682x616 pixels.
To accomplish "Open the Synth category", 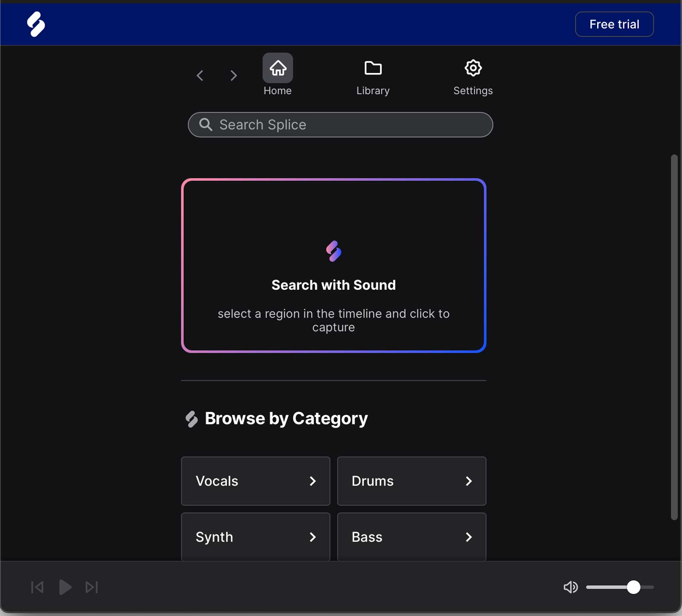I will [x=256, y=537].
